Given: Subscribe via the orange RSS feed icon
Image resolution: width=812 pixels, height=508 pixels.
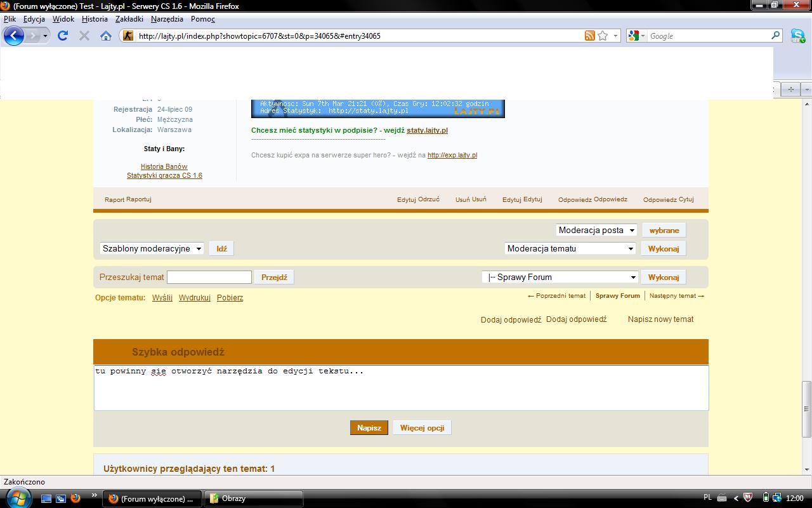Looking at the screenshot, I should (590, 36).
